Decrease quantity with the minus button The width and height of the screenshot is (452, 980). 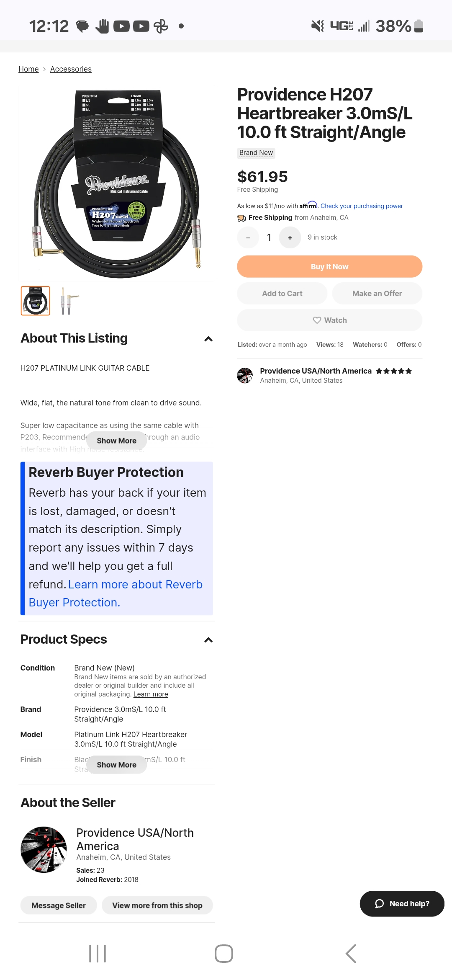tap(248, 237)
